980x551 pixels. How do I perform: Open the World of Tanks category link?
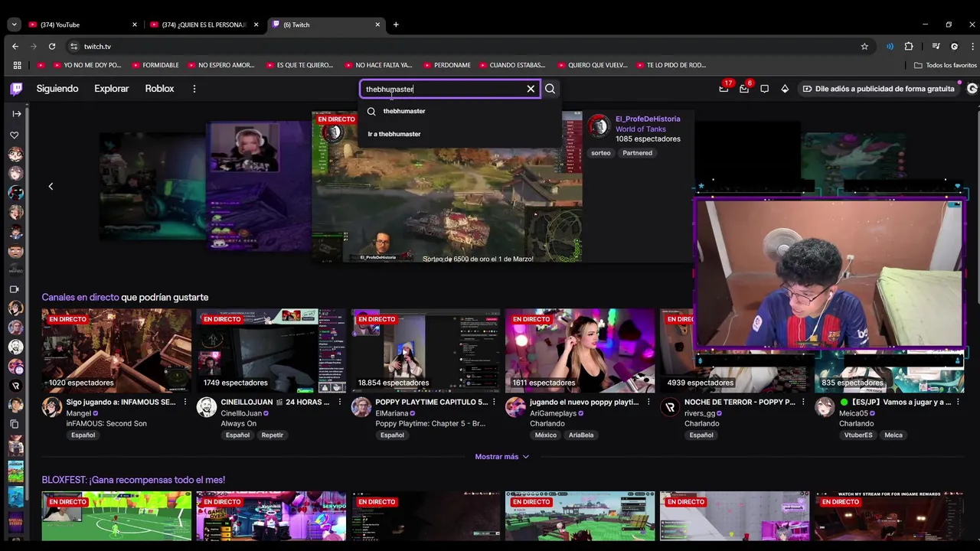(x=641, y=129)
